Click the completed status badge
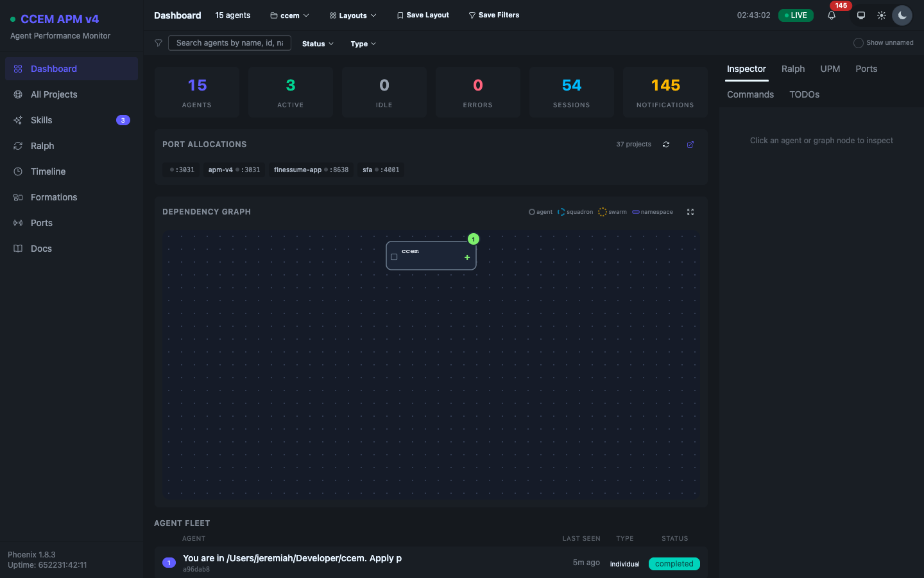The width and height of the screenshot is (924, 578). [674, 564]
